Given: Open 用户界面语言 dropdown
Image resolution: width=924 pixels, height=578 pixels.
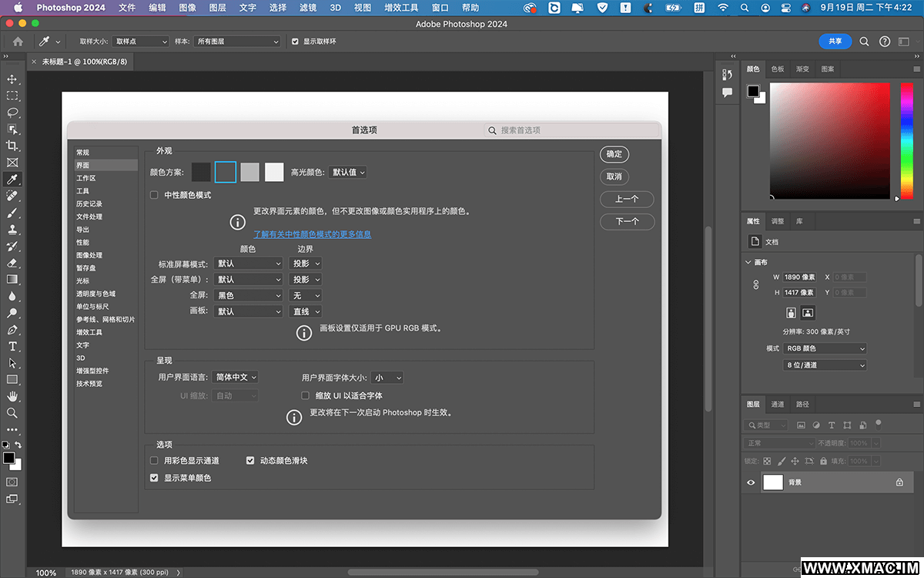Looking at the screenshot, I should [235, 378].
